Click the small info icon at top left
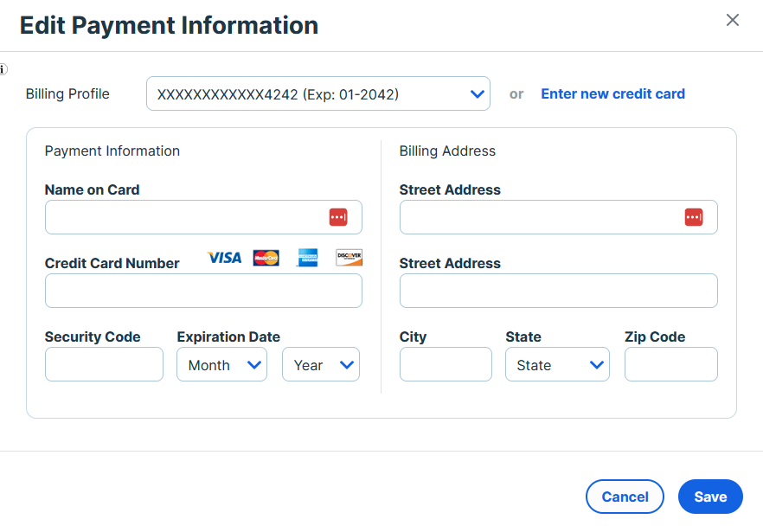Image resolution: width=763 pixels, height=532 pixels. 3,69
